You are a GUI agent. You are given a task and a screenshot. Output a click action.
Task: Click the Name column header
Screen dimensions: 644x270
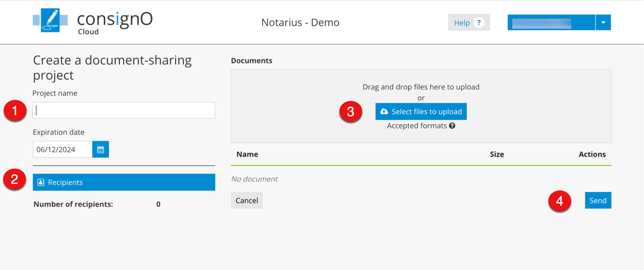[x=247, y=154]
